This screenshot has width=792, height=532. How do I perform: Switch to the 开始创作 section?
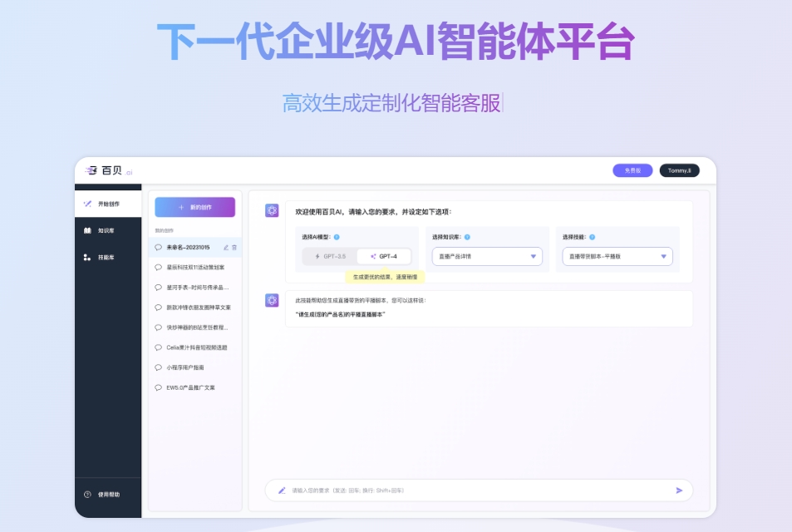101,204
